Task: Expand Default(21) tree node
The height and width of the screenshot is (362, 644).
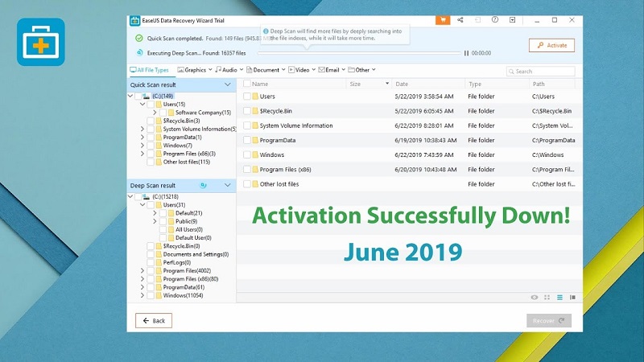Action: pos(155,213)
